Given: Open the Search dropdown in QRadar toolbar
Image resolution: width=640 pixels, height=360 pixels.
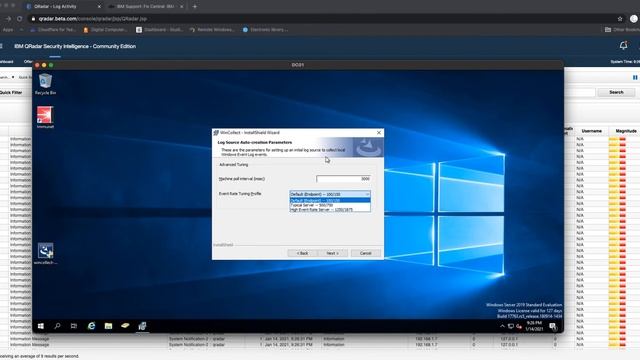Looking at the screenshot, I should pyautogui.click(x=7, y=77).
